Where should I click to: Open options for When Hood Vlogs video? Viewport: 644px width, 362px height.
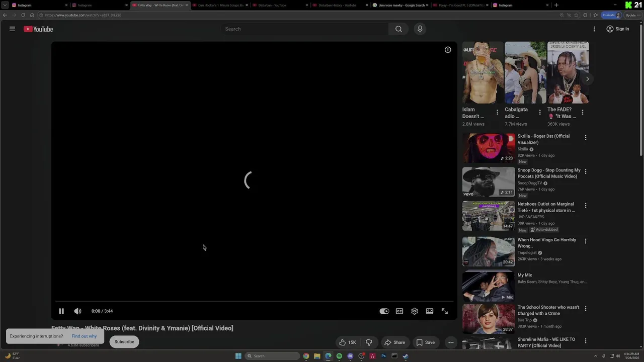(585, 241)
